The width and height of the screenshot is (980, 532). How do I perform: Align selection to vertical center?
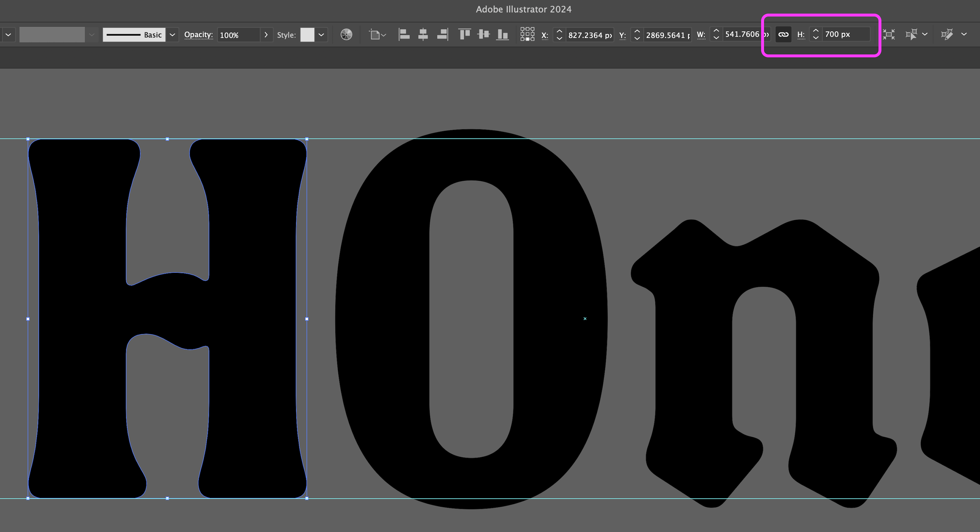pos(484,35)
